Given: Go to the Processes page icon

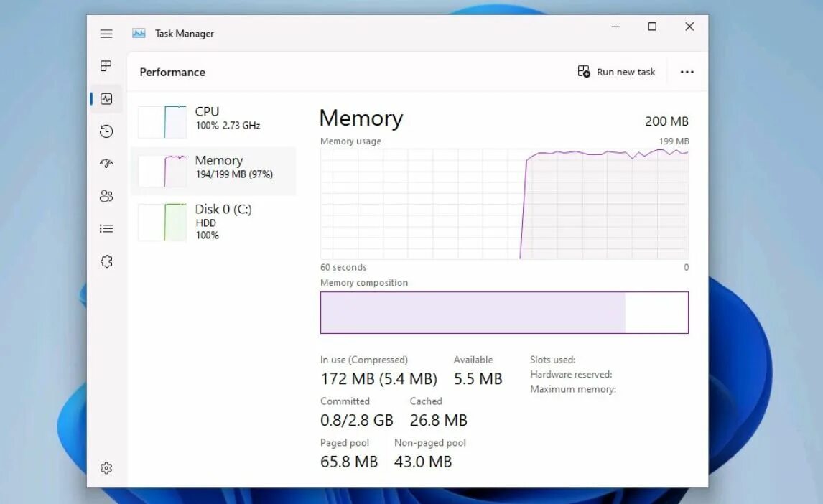Looking at the screenshot, I should pyautogui.click(x=106, y=65).
